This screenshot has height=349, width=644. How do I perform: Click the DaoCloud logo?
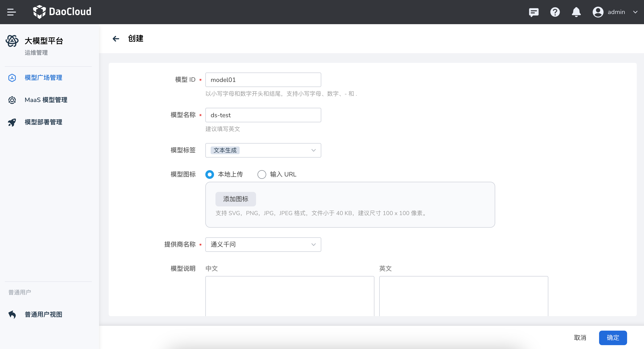62,12
